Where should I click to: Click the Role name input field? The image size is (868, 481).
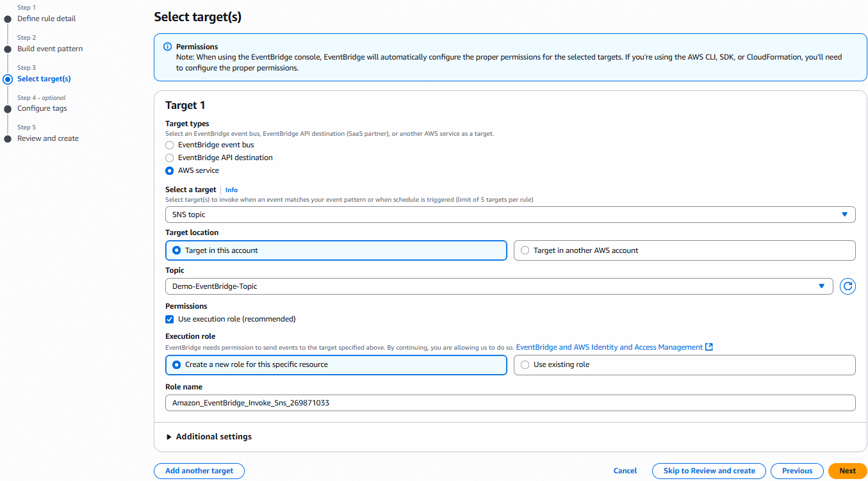pos(510,403)
